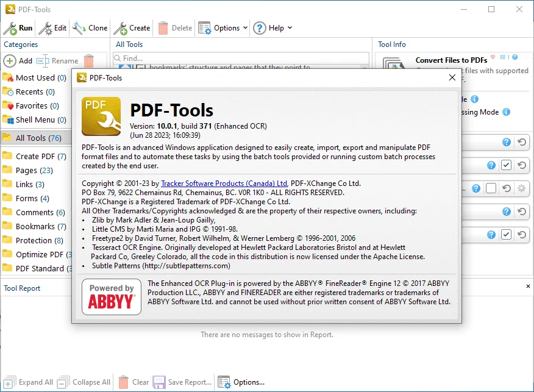This screenshot has height=392, width=534.
Task: Select the All Tools (76) category
Action: pyautogui.click(x=36, y=138)
